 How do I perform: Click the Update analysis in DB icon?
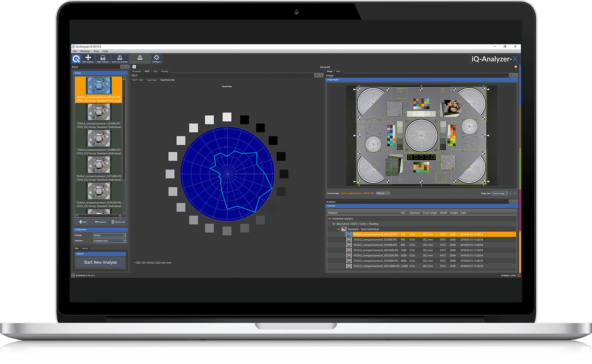pyautogui.click(x=140, y=59)
